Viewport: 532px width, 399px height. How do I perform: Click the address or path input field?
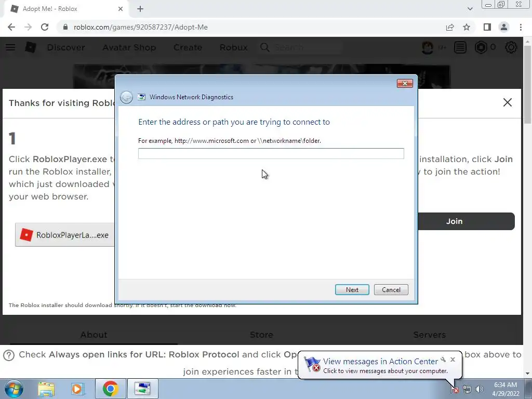(x=271, y=153)
